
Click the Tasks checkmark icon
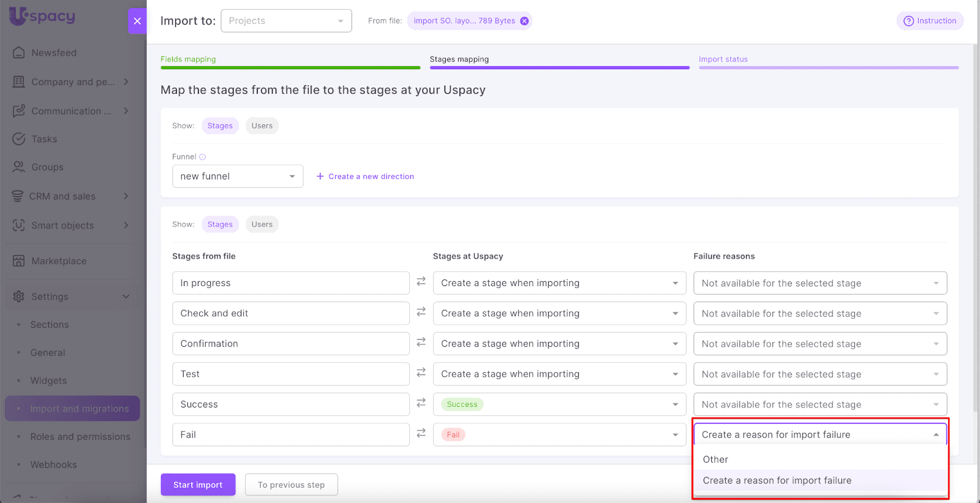19,139
